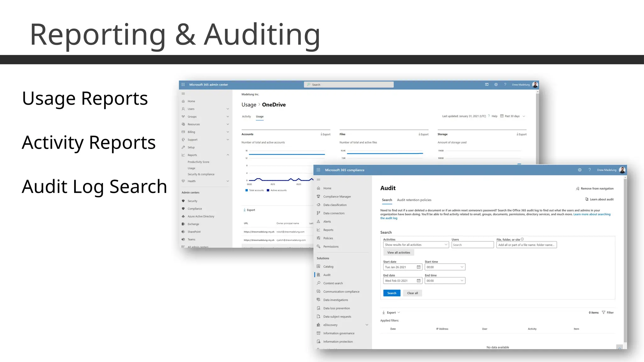Open Learn about audit link
This screenshot has height=362, width=644.
[x=599, y=199]
